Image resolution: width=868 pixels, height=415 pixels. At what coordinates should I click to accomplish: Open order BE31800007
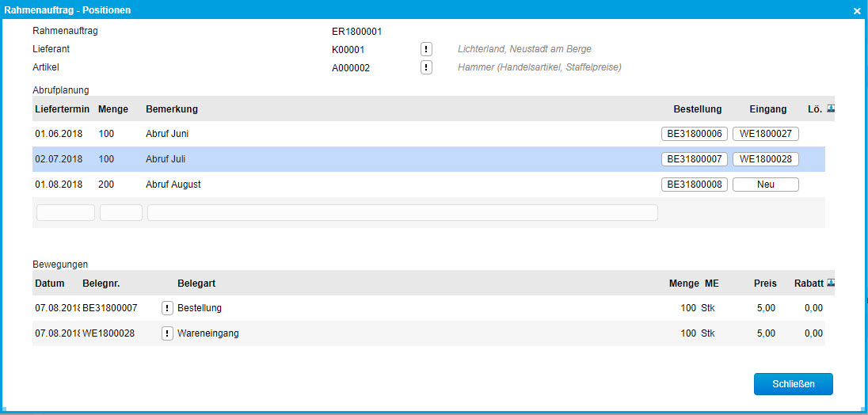tap(695, 159)
